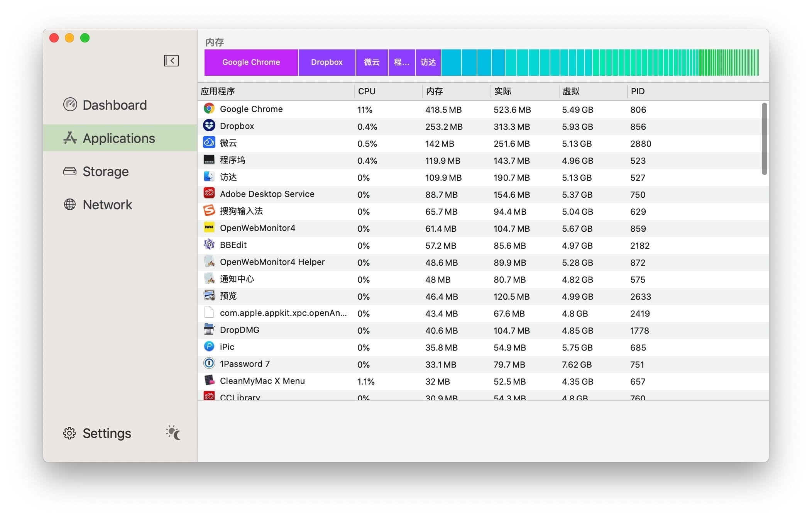
Task: Open the Dashboard section
Action: pyautogui.click(x=114, y=105)
